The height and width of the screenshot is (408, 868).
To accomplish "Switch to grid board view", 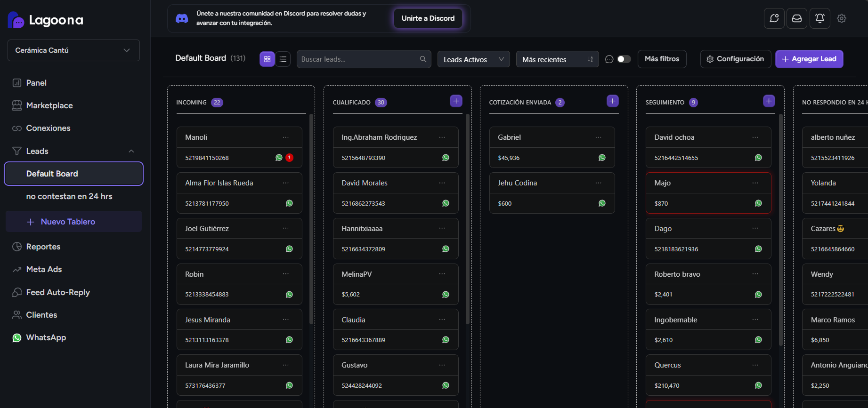I will coord(267,59).
